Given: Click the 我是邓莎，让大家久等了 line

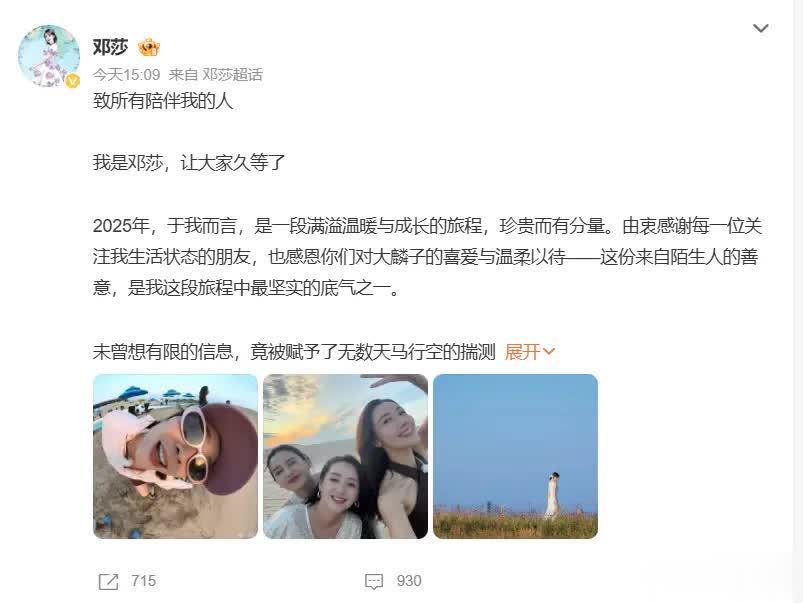Looking at the screenshot, I should pyautogui.click(x=189, y=163).
